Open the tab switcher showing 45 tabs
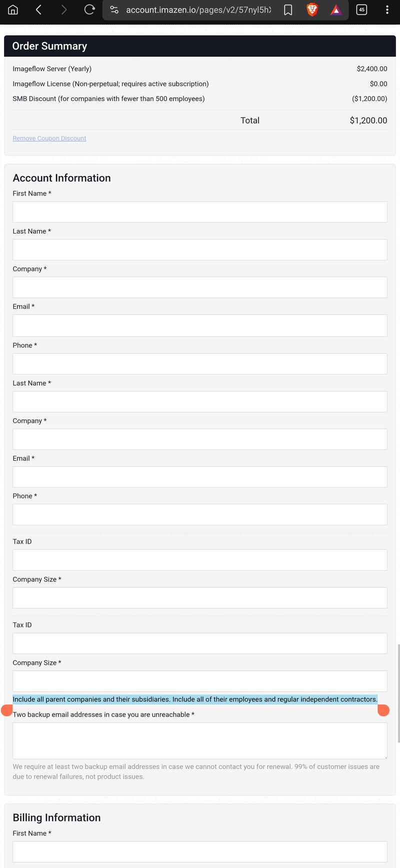Image resolution: width=400 pixels, height=868 pixels. pyautogui.click(x=361, y=10)
